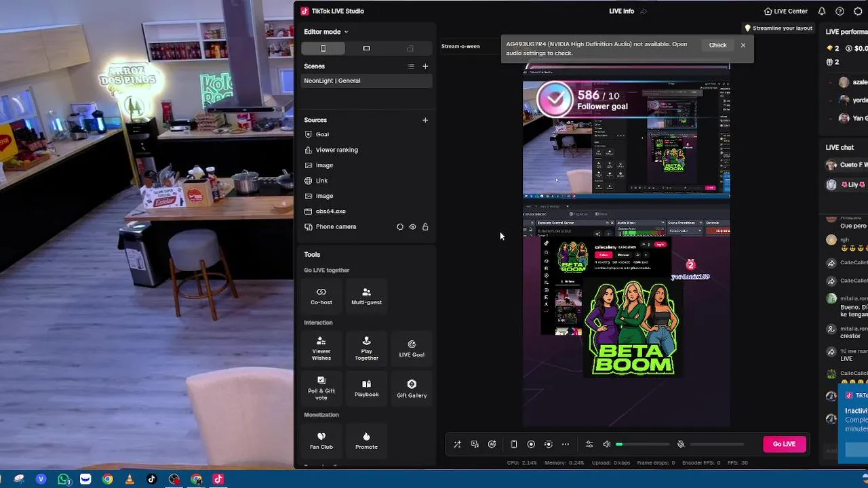
Task: Open the Co-host tool
Action: [x=321, y=296]
